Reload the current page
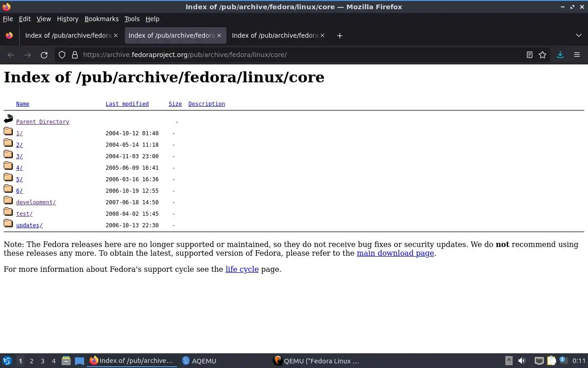The width and height of the screenshot is (588, 368). [44, 55]
